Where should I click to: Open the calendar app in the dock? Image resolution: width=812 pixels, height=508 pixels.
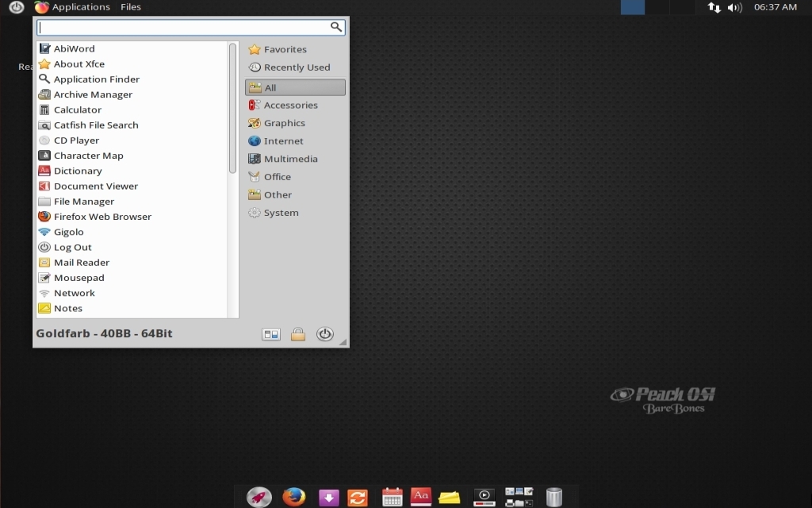[390, 497]
